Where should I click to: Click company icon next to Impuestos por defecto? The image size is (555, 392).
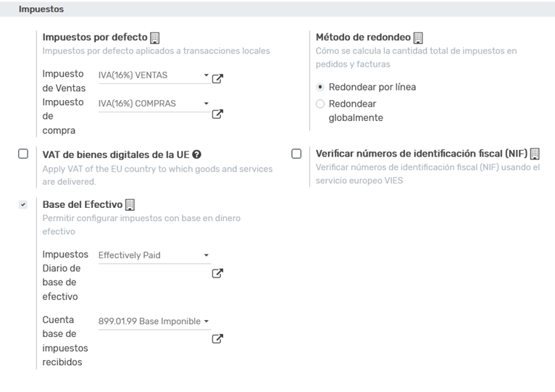(154, 38)
